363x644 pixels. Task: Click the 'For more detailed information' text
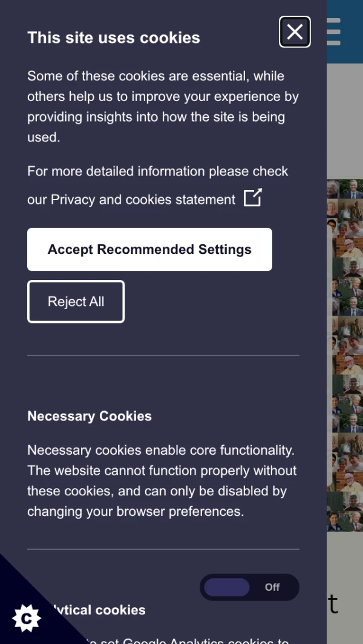pyautogui.click(x=158, y=171)
